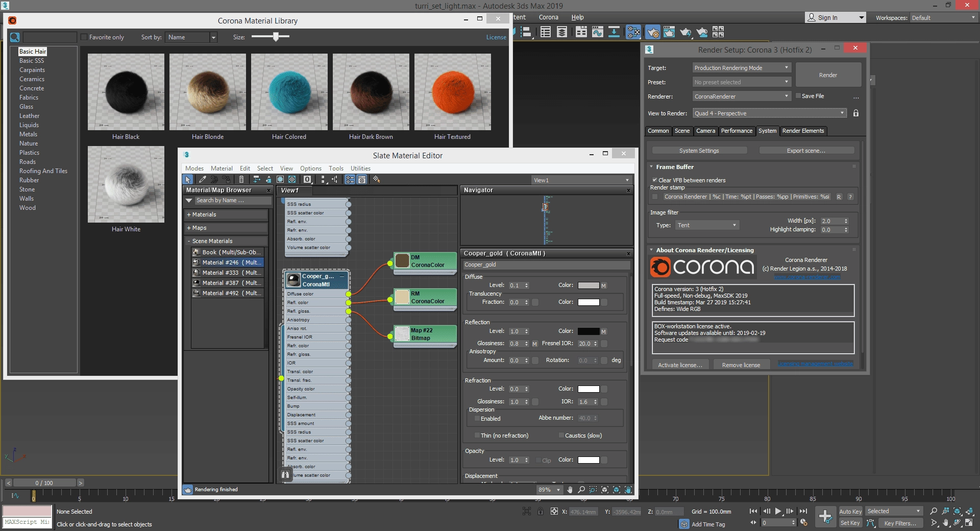Switch to Camera tab in Render Setup

pyautogui.click(x=705, y=131)
